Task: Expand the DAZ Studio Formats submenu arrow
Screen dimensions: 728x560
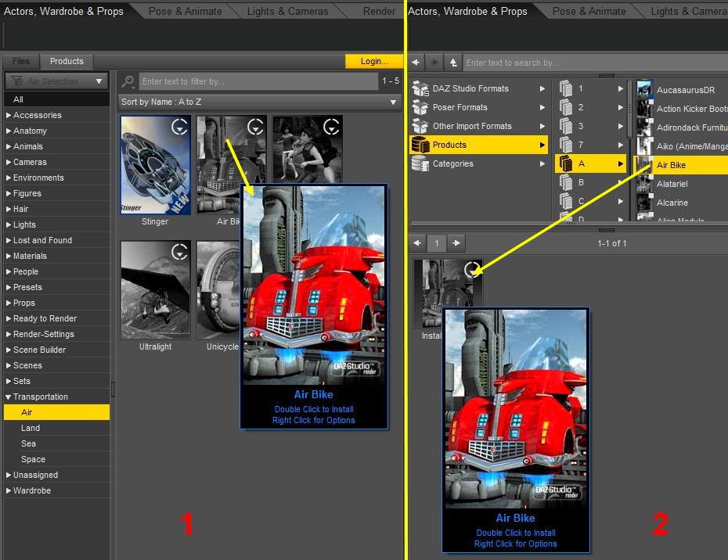Action: click(x=542, y=88)
